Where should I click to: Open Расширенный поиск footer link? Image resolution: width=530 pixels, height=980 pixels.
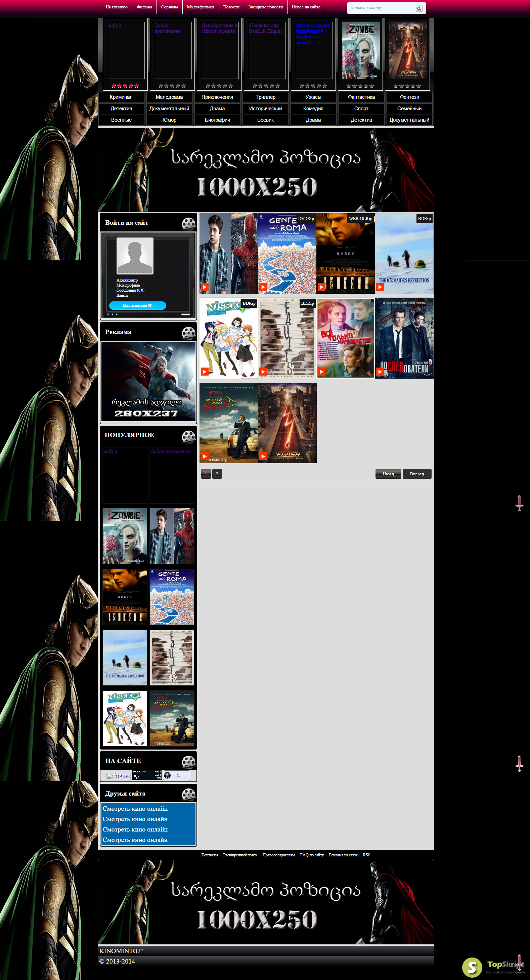(x=240, y=855)
